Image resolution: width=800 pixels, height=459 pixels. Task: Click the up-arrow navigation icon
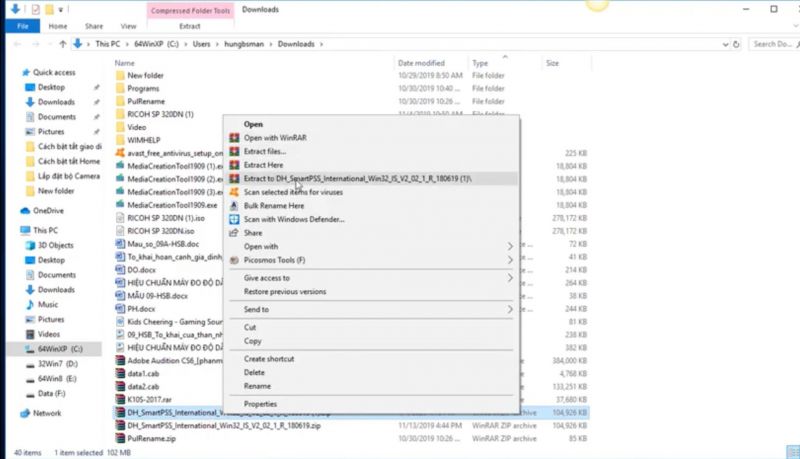tap(63, 44)
